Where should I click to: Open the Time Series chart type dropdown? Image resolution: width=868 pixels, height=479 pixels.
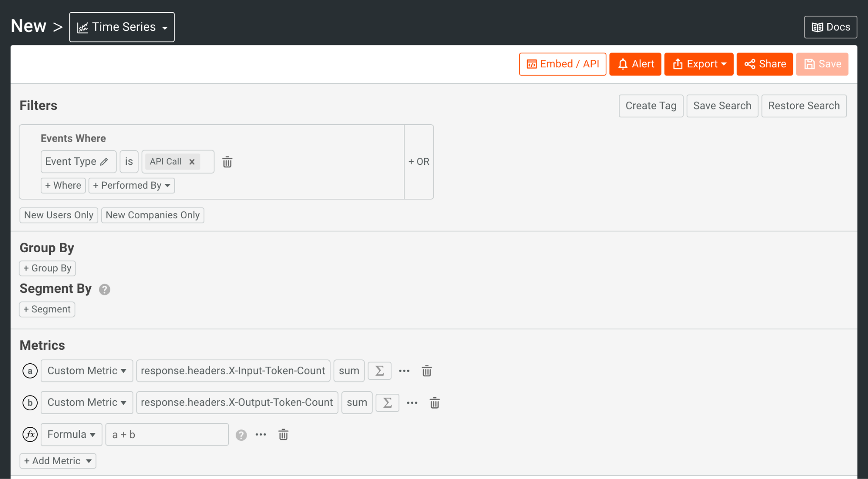(122, 27)
